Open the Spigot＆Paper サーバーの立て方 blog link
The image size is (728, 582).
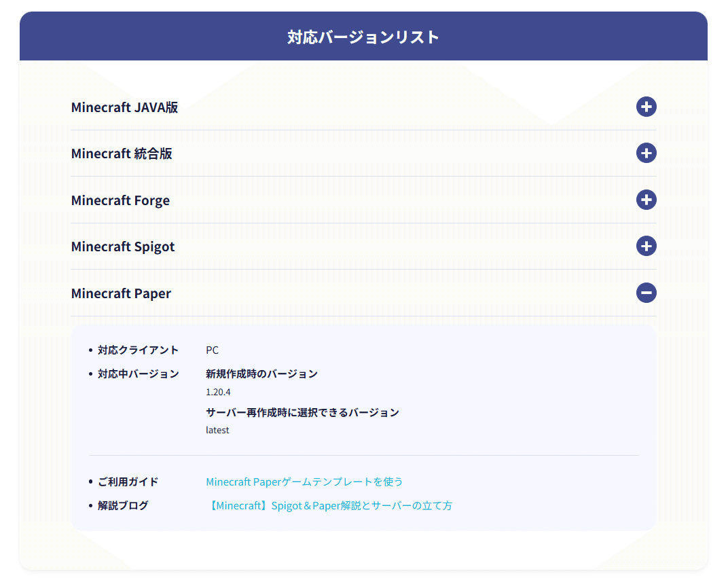[x=330, y=505]
